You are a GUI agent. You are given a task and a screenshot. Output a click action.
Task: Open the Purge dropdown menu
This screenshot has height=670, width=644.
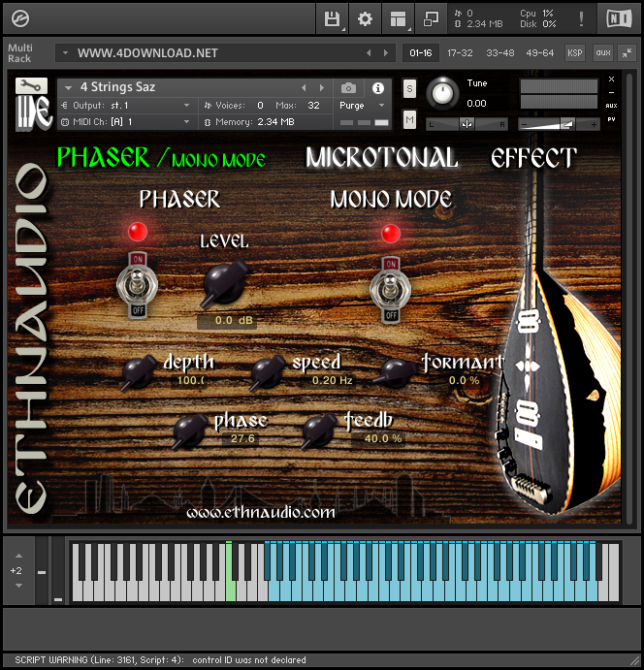[x=363, y=105]
